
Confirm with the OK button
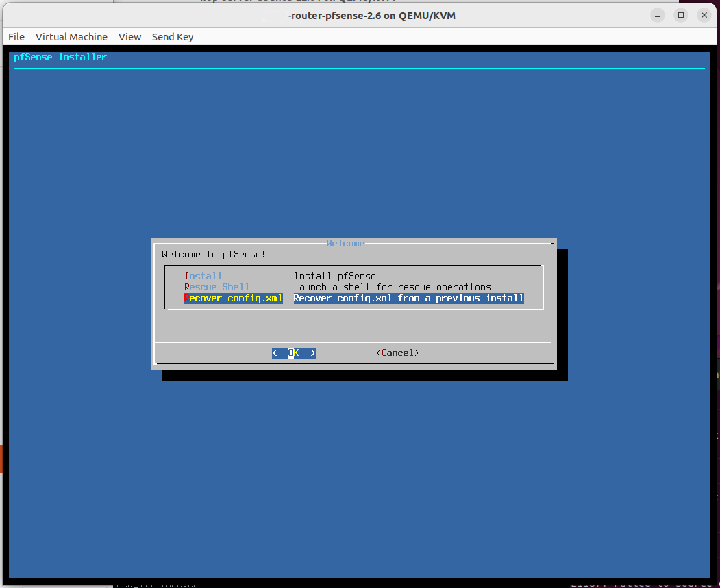[x=294, y=353]
